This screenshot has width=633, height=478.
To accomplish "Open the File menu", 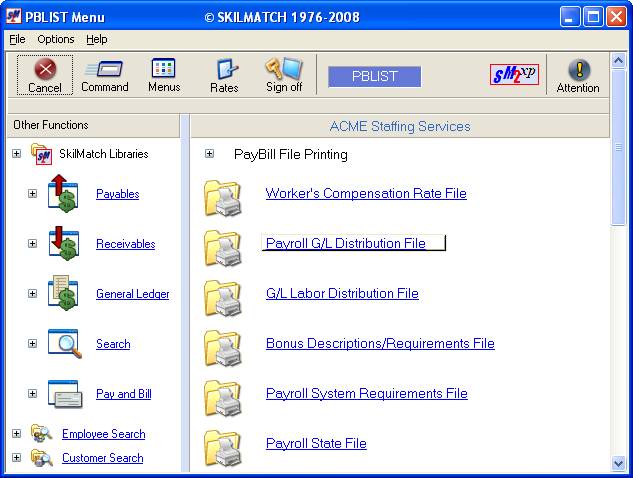I will tap(17, 39).
